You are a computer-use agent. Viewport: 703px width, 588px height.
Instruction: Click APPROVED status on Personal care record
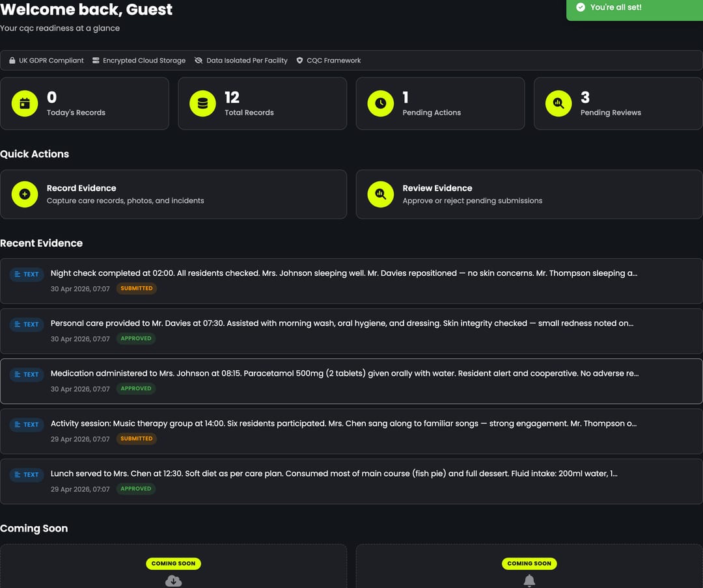pyautogui.click(x=136, y=338)
